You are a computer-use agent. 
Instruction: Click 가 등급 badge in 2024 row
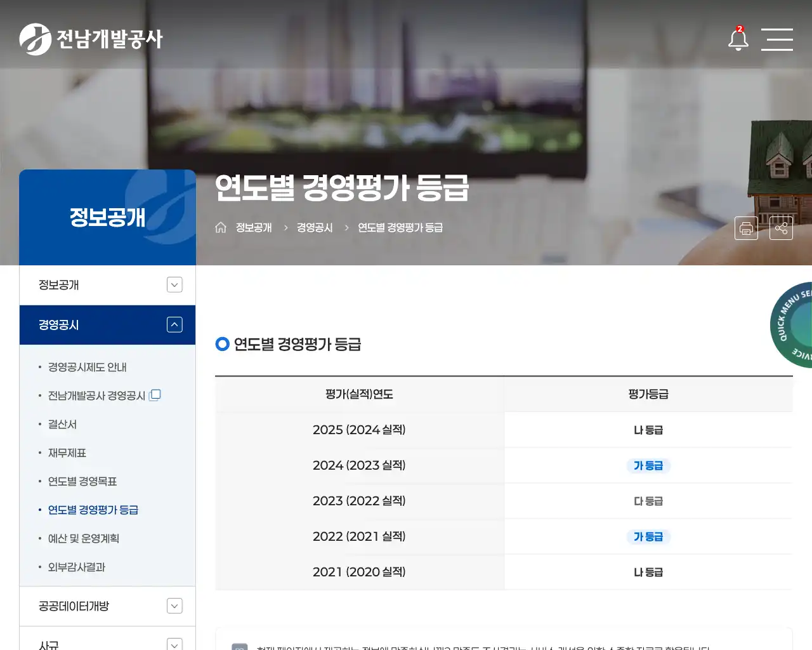coord(648,465)
